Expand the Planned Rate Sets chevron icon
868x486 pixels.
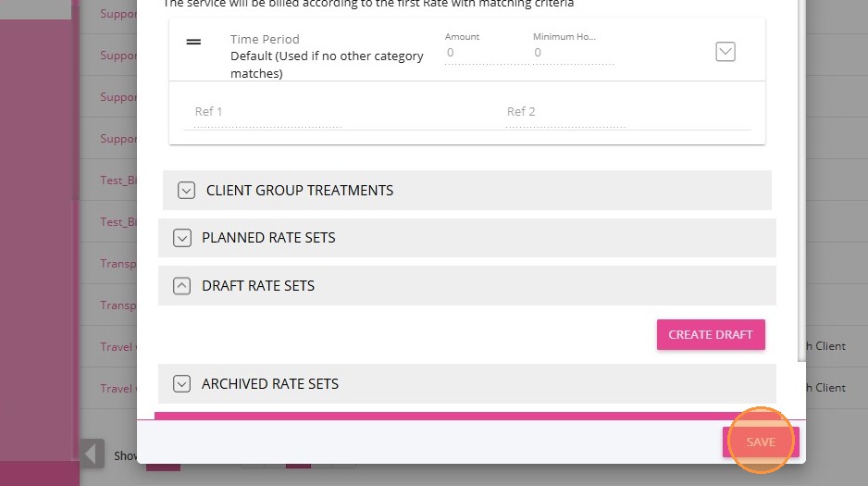[182, 238]
